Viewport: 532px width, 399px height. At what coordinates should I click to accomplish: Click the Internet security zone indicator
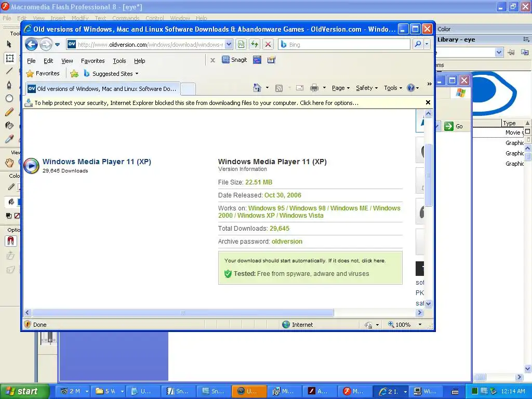click(298, 325)
